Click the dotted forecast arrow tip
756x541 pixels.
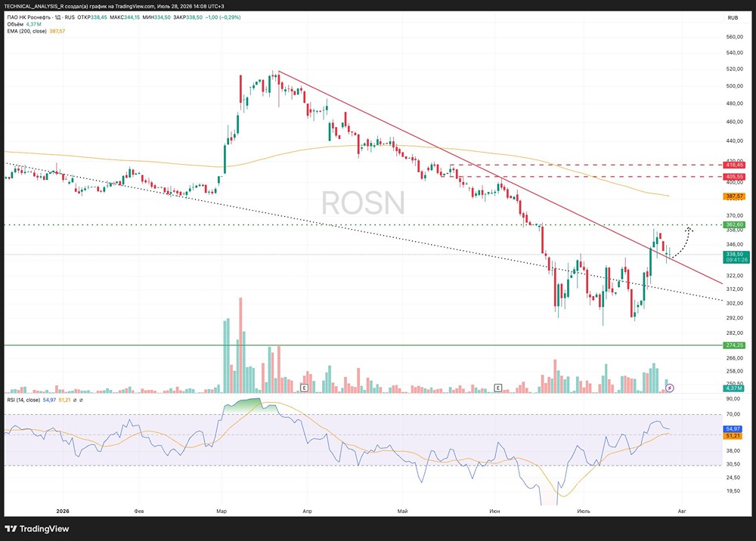[689, 229]
